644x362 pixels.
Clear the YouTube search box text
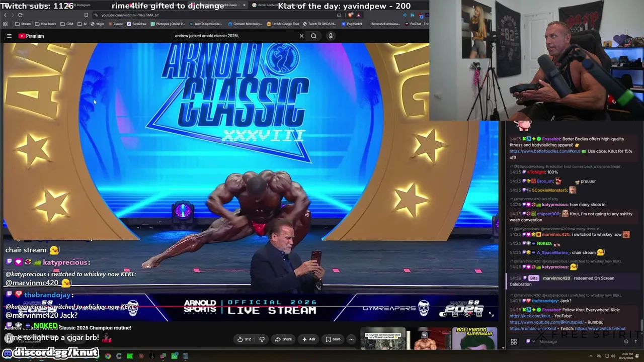(301, 36)
